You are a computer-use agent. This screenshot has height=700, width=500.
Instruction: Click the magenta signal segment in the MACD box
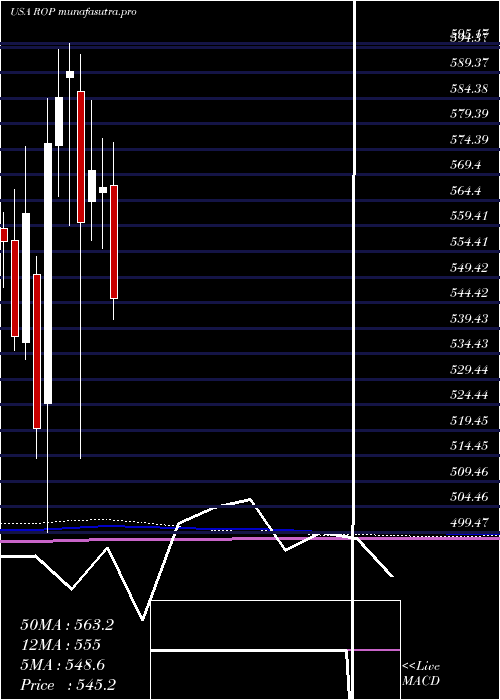[373, 650]
